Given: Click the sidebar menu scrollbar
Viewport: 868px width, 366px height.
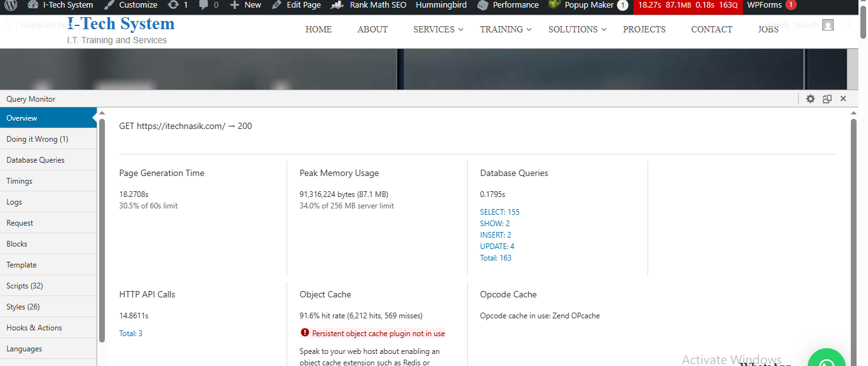Looking at the screenshot, I should [102, 230].
